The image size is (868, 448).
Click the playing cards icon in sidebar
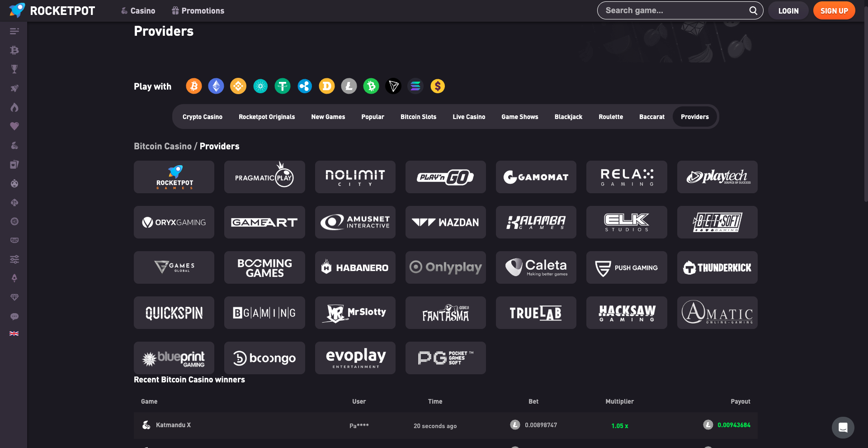14,164
